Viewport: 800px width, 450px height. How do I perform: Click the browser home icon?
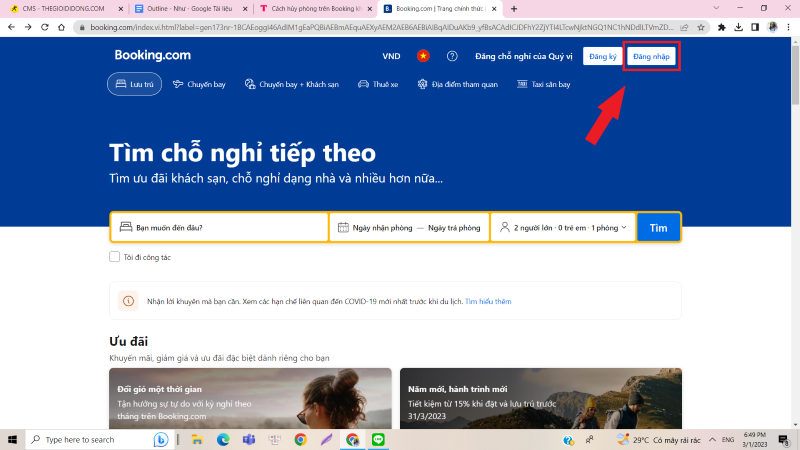[61, 27]
